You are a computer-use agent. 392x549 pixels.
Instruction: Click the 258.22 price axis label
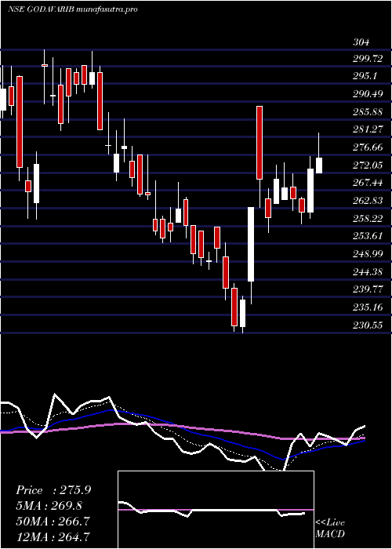pyautogui.click(x=368, y=219)
